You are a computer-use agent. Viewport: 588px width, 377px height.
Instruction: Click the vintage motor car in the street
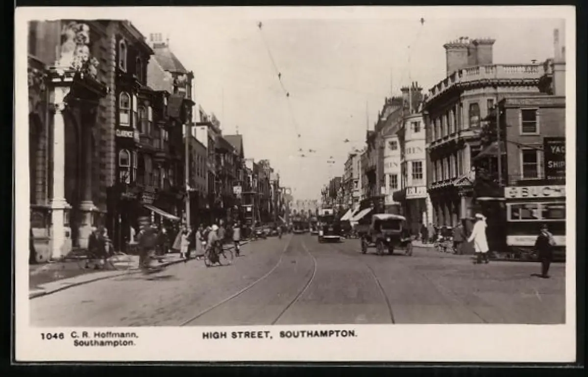pos(387,234)
